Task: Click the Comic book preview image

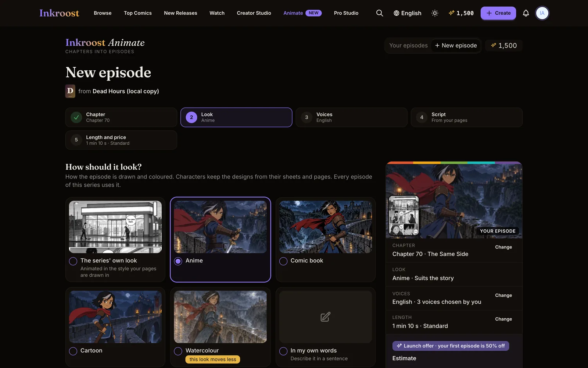Action: click(x=326, y=227)
